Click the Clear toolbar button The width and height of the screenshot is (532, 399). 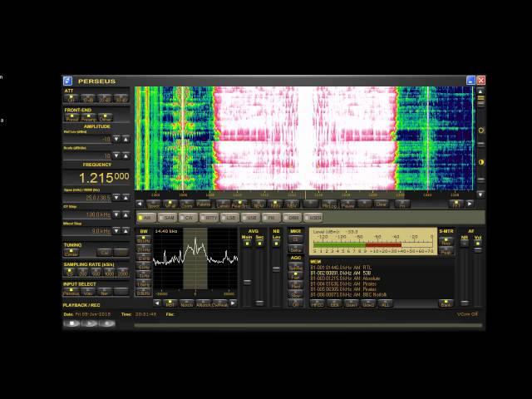point(381,204)
